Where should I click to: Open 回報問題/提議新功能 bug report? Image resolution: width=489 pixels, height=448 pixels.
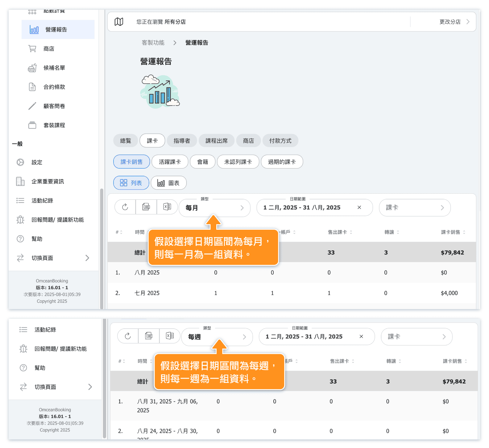click(57, 220)
